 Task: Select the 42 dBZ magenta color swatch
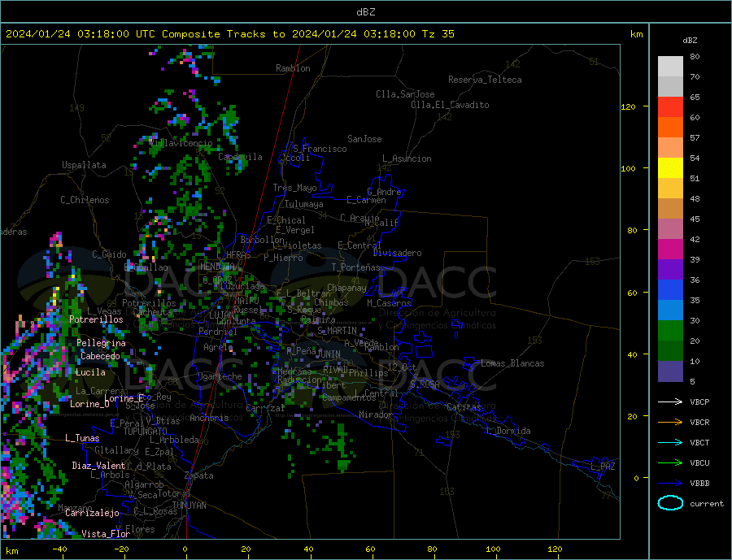[670, 250]
